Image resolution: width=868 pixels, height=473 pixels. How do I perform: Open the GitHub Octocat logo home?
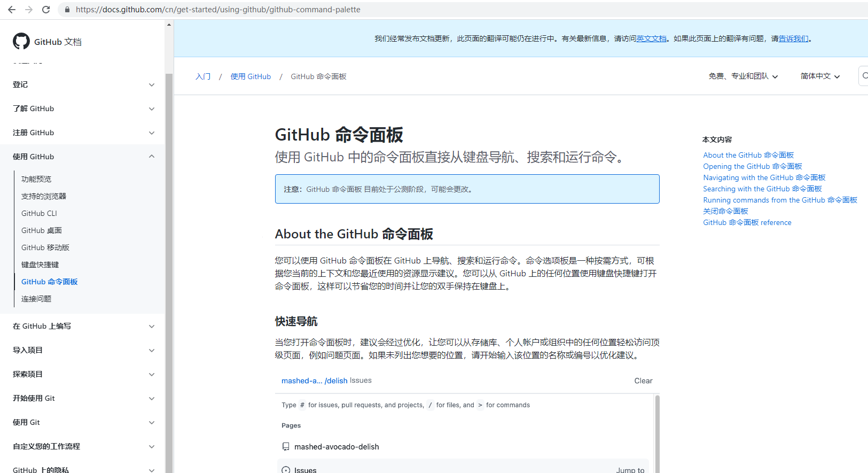tap(21, 41)
